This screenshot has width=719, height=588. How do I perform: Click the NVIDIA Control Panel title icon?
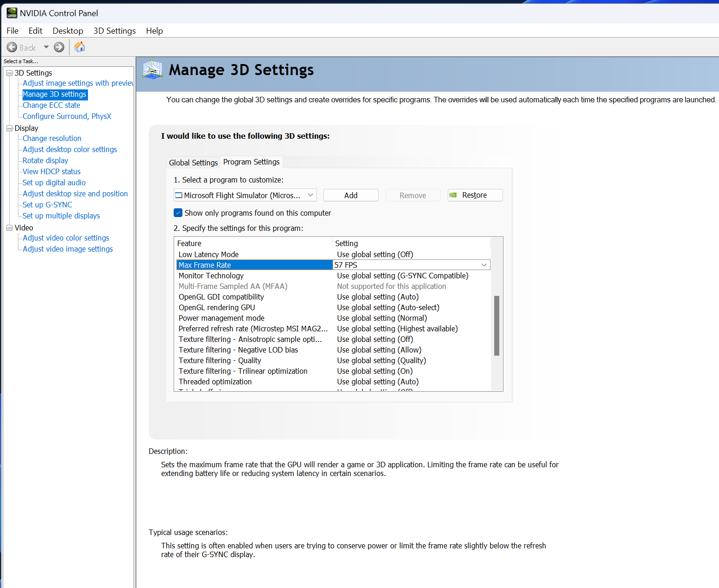tap(12, 13)
